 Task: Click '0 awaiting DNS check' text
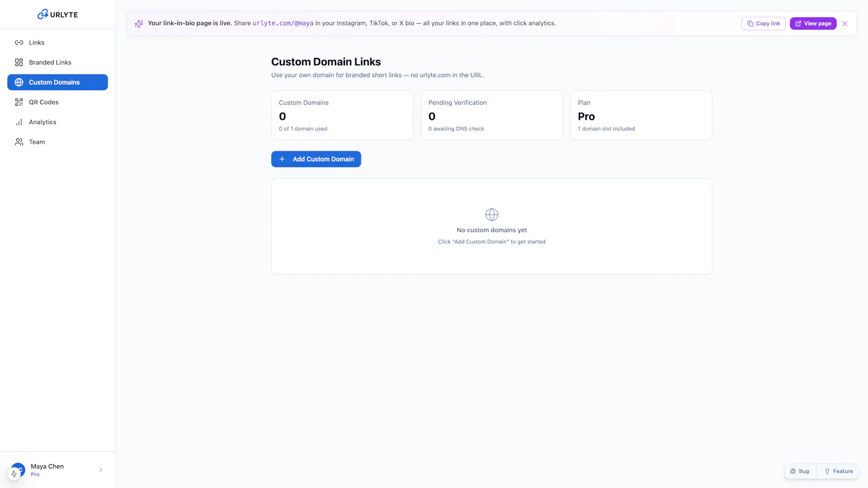(x=456, y=129)
